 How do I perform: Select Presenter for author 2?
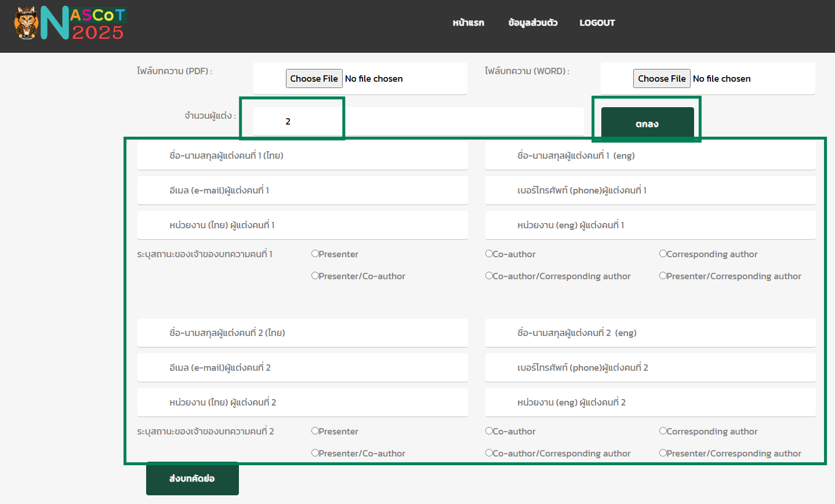point(315,431)
